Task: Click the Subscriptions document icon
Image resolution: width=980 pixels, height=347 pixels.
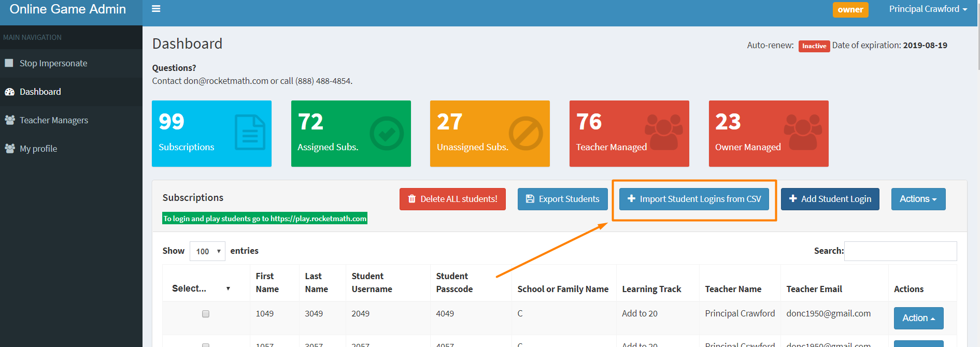Action: click(x=250, y=133)
